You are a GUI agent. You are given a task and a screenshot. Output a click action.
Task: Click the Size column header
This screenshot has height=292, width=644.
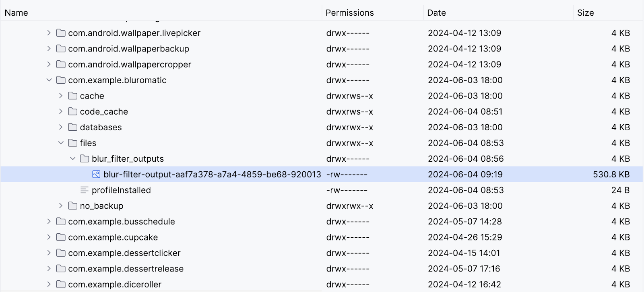[x=585, y=13]
